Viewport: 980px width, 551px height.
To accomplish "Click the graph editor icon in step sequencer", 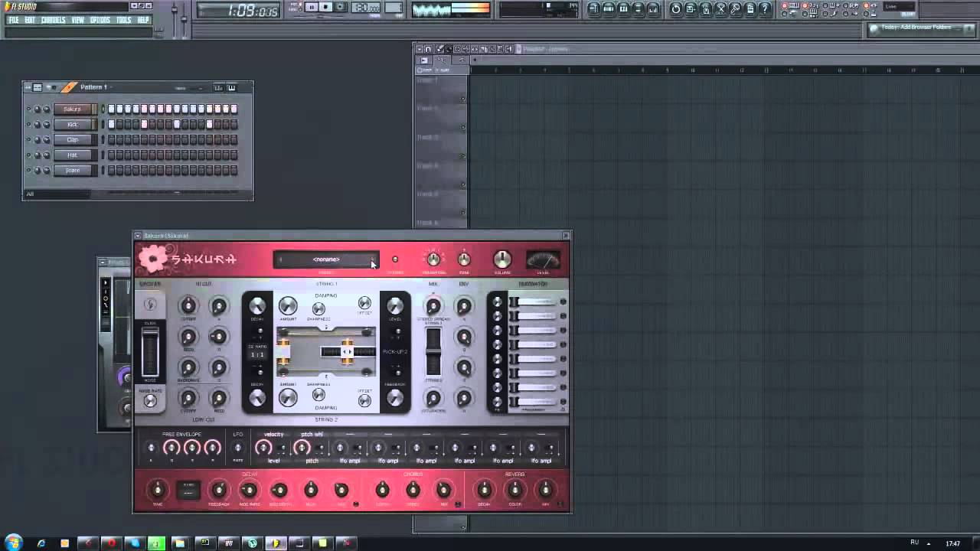I will 218,87.
